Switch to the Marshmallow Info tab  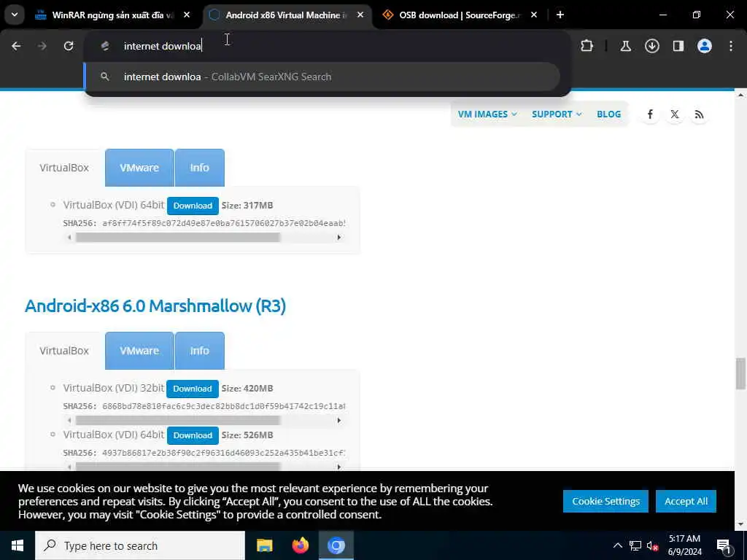tap(200, 351)
